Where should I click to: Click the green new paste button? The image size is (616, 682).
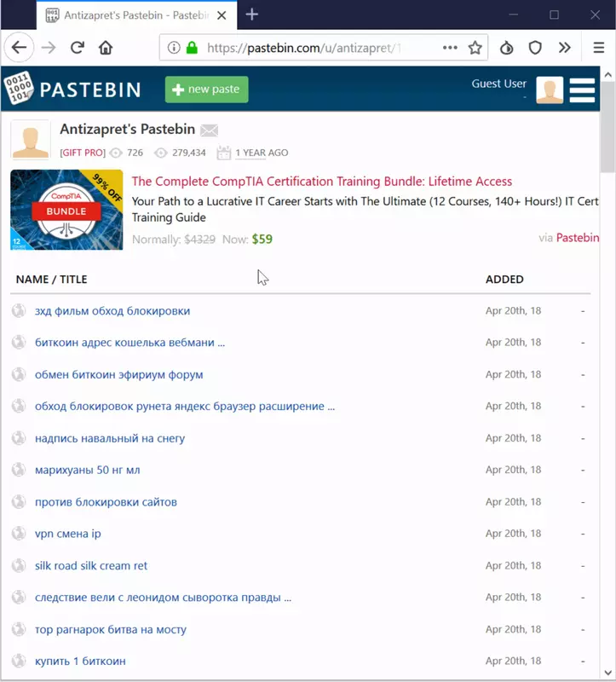click(206, 90)
